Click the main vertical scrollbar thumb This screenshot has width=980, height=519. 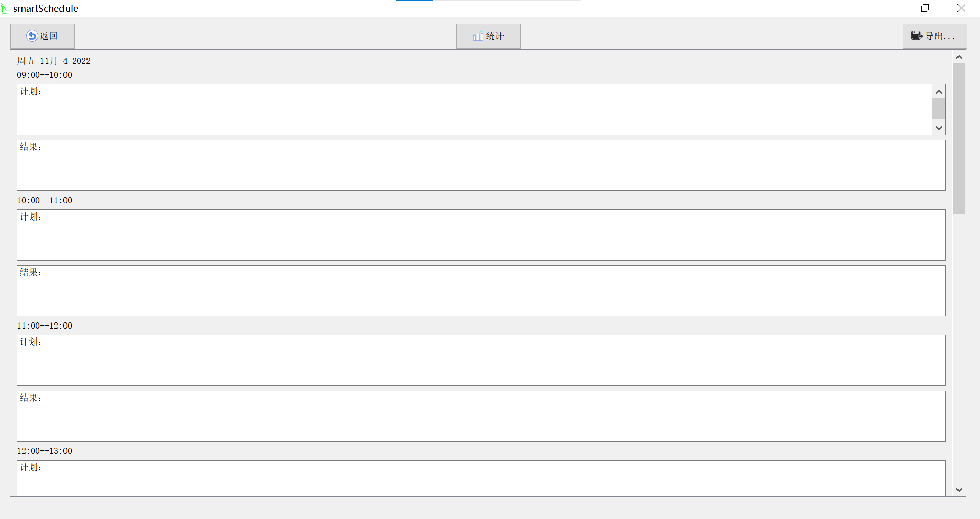click(959, 138)
